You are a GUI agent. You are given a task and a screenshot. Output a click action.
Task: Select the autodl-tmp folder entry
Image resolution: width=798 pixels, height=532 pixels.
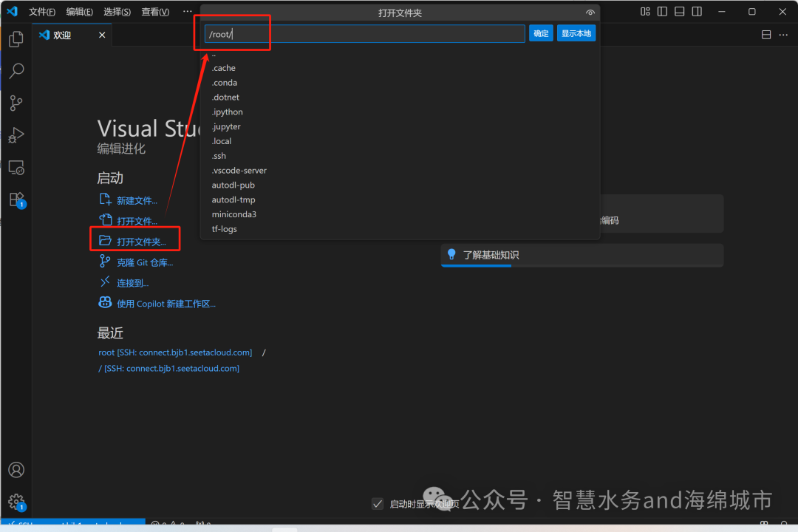coord(400,199)
